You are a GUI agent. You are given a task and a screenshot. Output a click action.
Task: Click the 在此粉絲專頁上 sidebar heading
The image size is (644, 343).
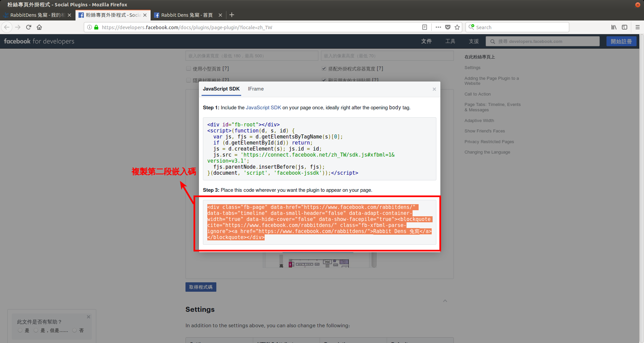point(480,57)
